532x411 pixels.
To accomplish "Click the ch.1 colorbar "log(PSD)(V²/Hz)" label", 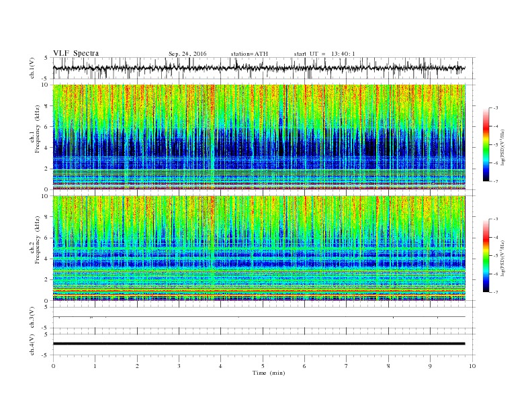I will [502, 148].
